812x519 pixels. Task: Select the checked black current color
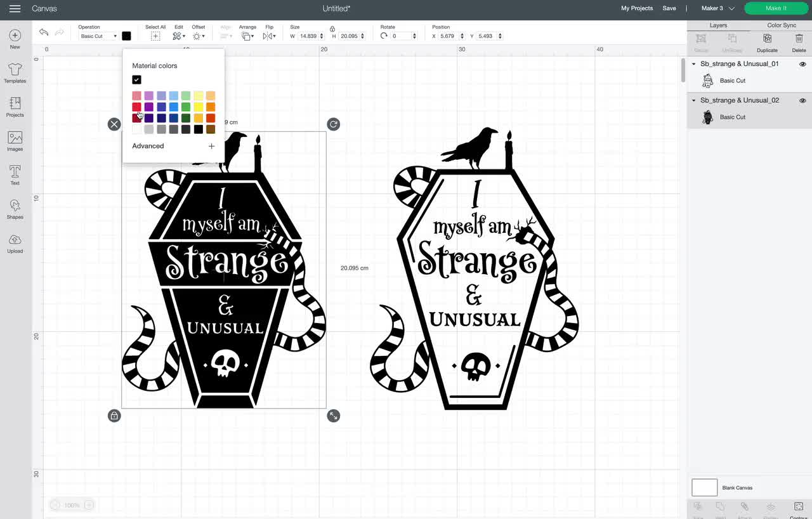[136, 79]
